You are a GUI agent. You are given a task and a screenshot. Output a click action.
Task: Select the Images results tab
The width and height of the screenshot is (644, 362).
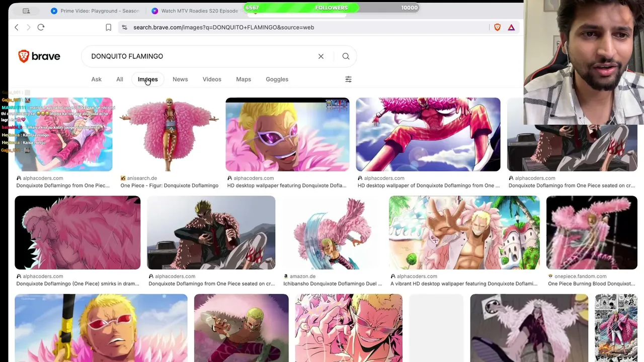148,79
